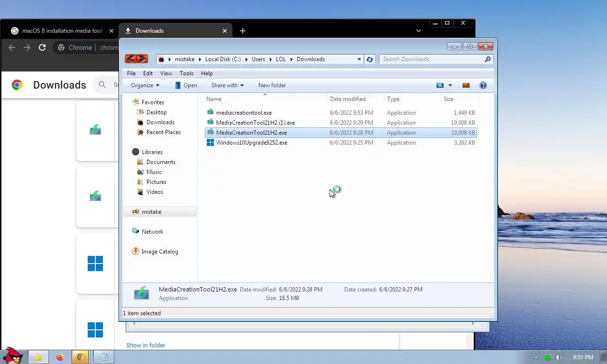Click the change view icon in Explorer toolbar
The height and width of the screenshot is (364, 607).
pos(440,85)
